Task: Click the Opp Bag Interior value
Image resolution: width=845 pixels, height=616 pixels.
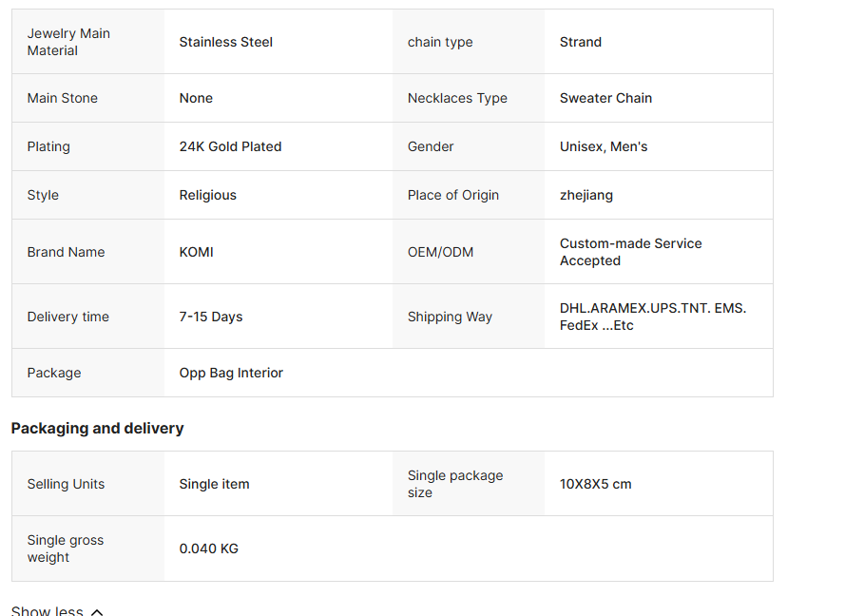Action: point(231,373)
